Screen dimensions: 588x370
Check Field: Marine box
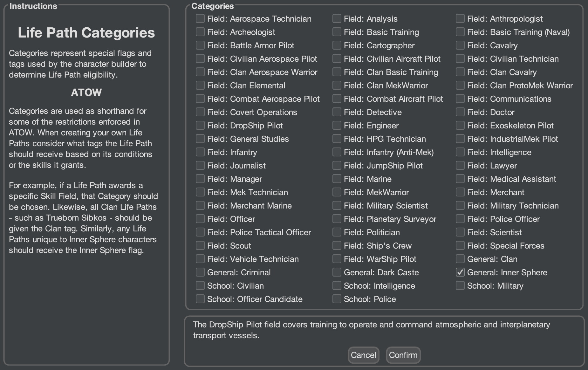tap(337, 179)
